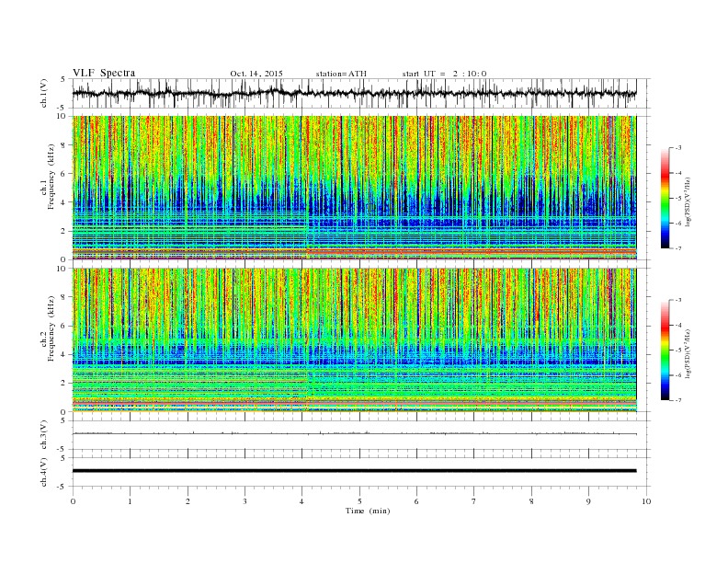Click the time axis end label "10"
728x563 pixels.
pyautogui.click(x=646, y=501)
